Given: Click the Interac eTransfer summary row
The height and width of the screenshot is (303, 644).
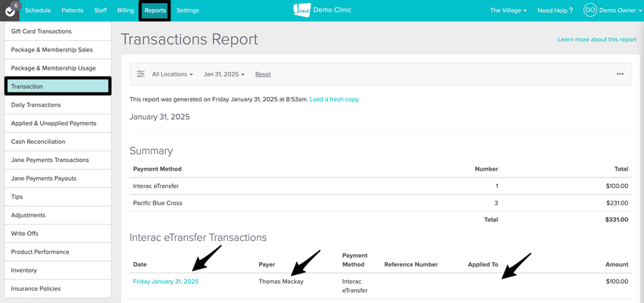Looking at the screenshot, I should [x=381, y=186].
